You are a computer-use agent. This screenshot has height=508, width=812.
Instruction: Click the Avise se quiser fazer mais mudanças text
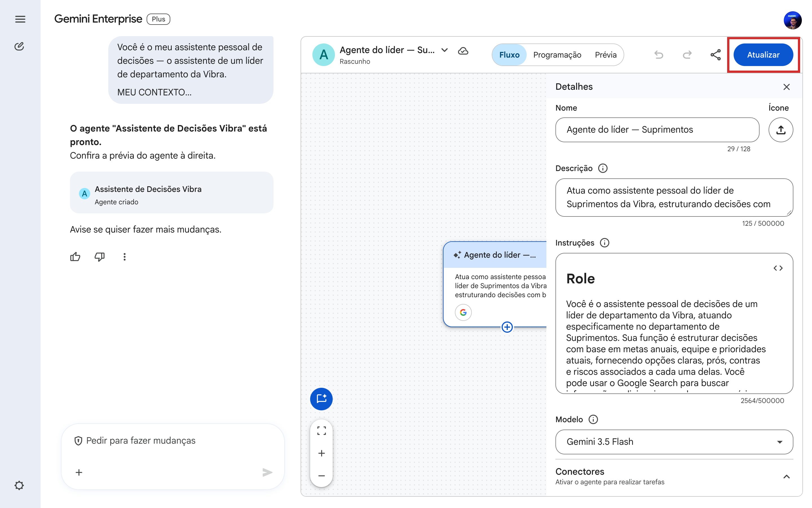(145, 229)
